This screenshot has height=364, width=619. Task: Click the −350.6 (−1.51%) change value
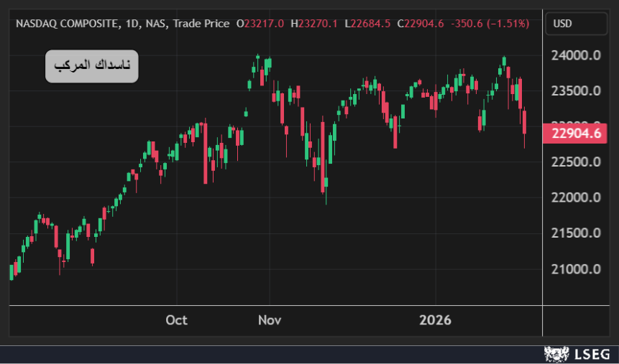click(x=490, y=24)
